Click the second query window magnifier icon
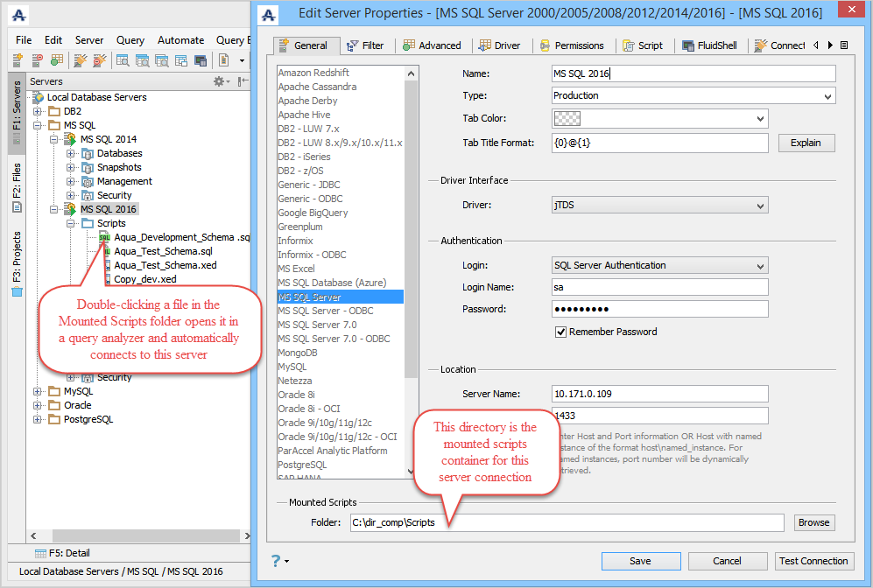The height and width of the screenshot is (588, 873). point(142,60)
